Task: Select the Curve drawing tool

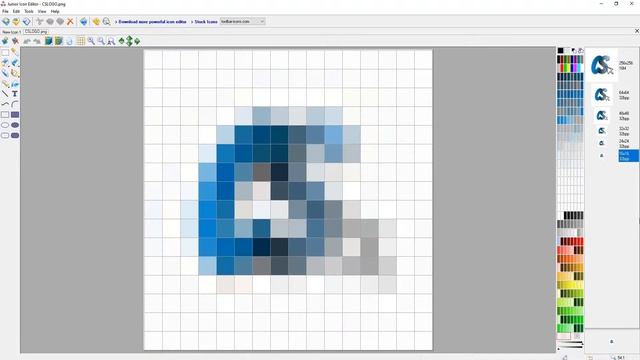Action: tap(5, 104)
